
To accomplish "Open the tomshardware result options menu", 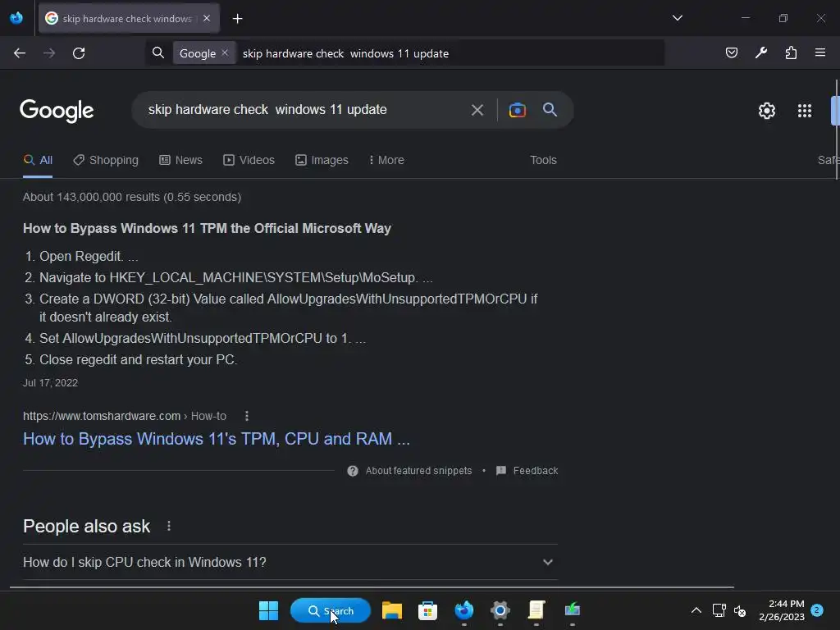I will (x=246, y=416).
